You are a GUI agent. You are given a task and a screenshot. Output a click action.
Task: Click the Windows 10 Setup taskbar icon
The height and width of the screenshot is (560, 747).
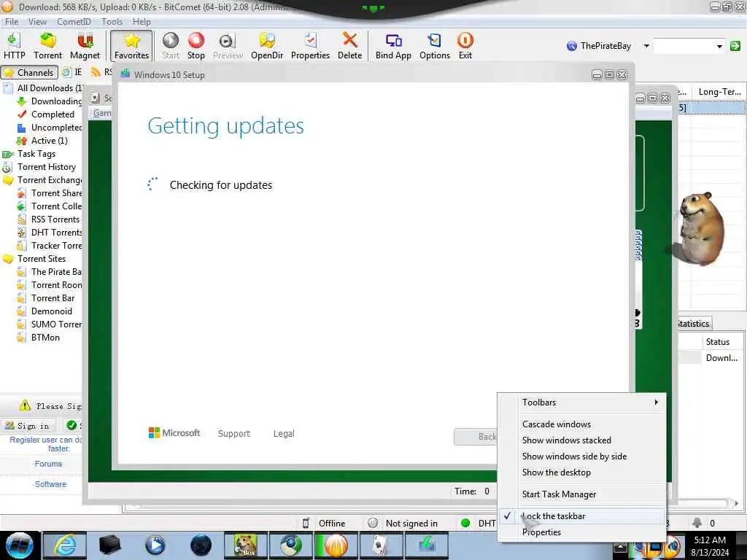point(426,545)
